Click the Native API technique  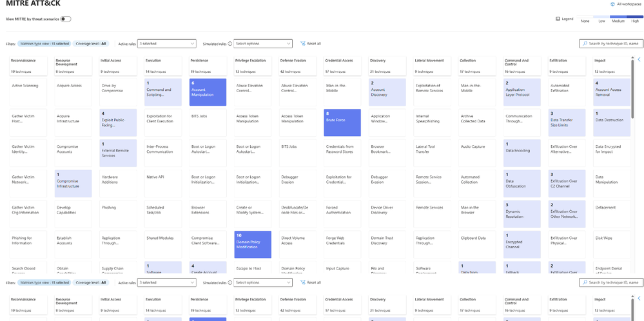163,184
